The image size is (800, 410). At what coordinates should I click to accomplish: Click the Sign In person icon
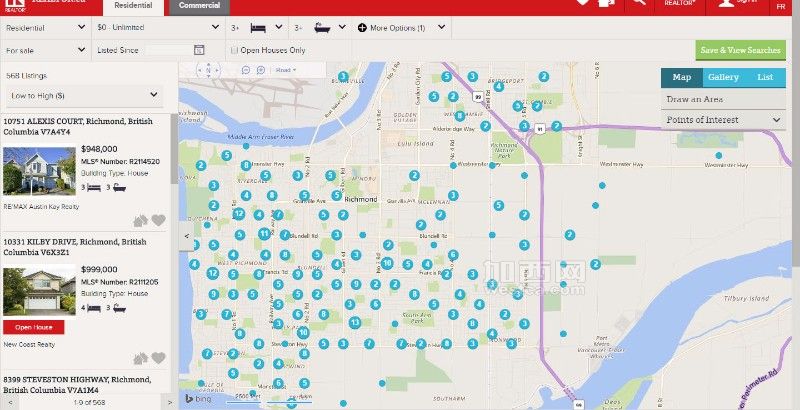726,3
